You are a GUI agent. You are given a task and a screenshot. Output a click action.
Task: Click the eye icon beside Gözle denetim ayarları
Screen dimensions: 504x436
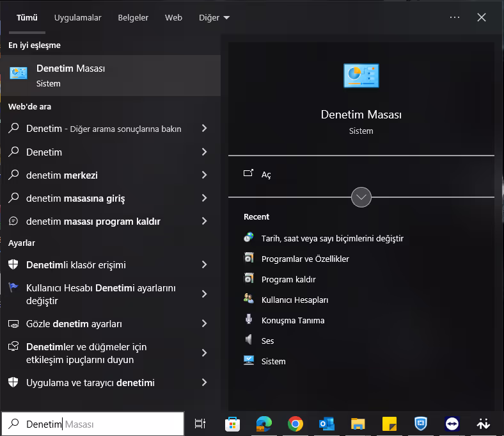coord(13,324)
